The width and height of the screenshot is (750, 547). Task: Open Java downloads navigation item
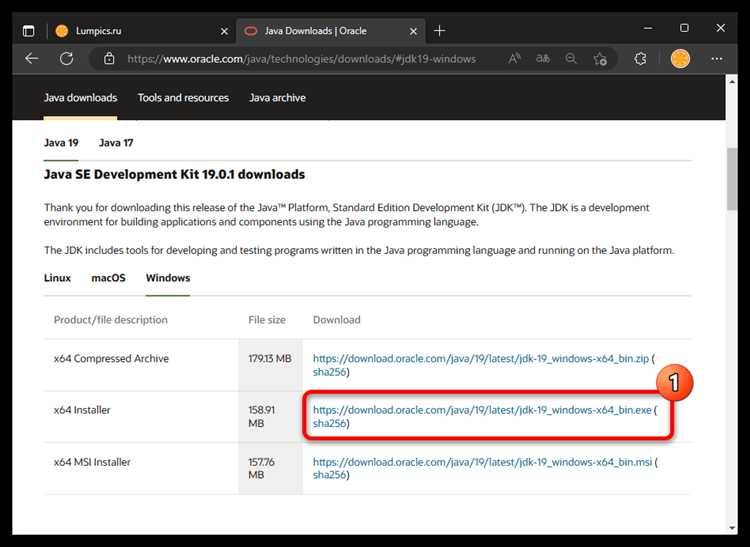point(80,98)
